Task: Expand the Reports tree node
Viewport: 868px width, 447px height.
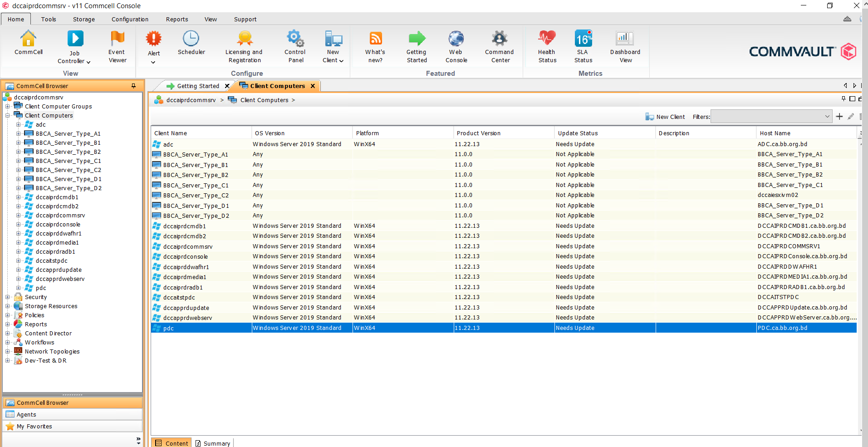Action: pos(8,324)
